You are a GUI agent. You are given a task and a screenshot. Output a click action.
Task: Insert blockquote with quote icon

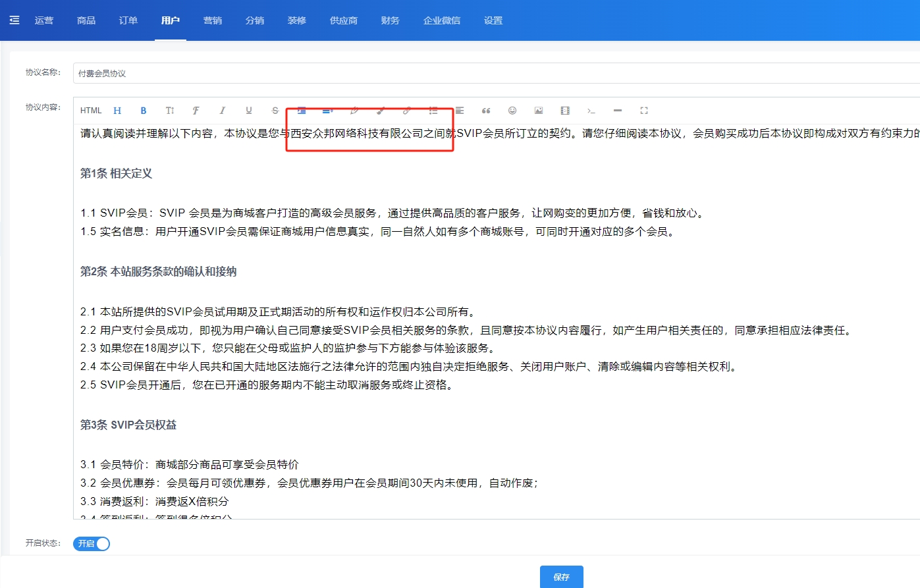pos(486,111)
